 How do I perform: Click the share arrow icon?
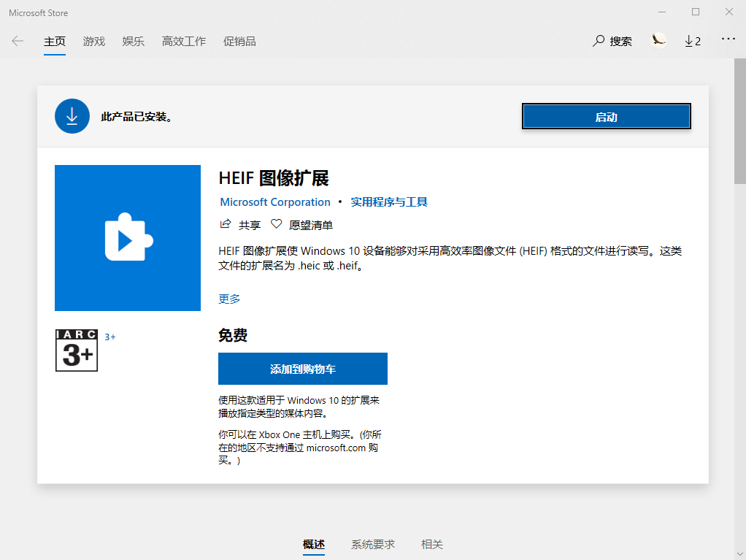click(x=226, y=224)
